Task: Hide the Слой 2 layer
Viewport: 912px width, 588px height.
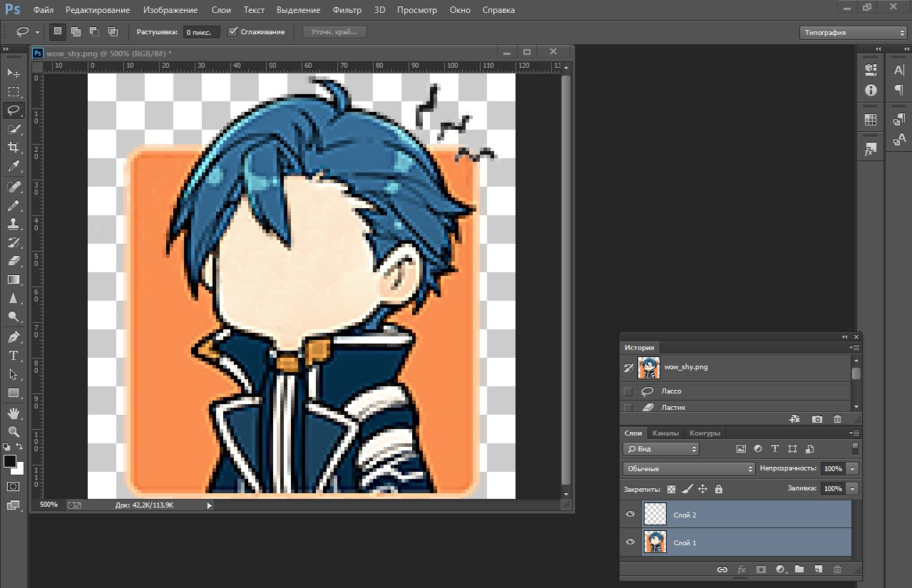Action: tap(630, 515)
